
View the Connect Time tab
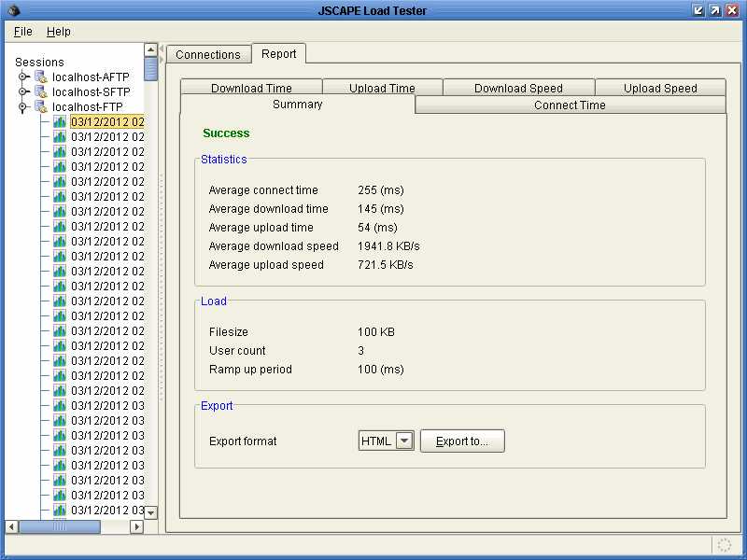[570, 105]
